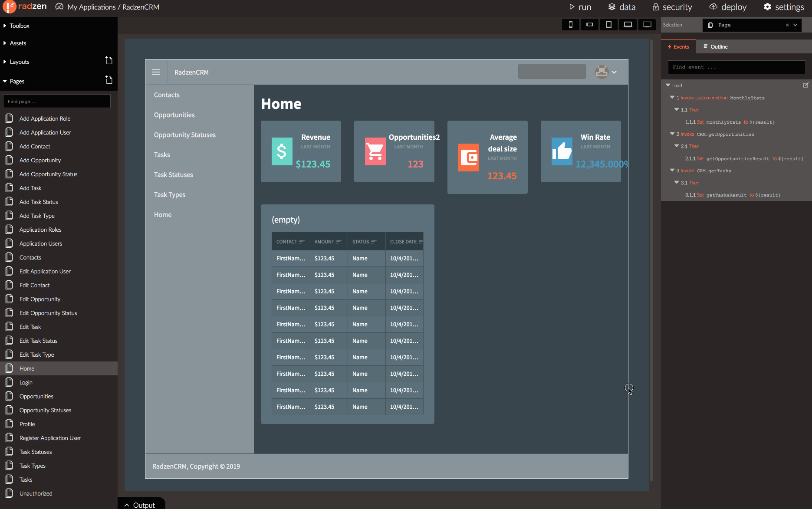Click the gray search box in header
812x509 pixels.
[x=552, y=72]
